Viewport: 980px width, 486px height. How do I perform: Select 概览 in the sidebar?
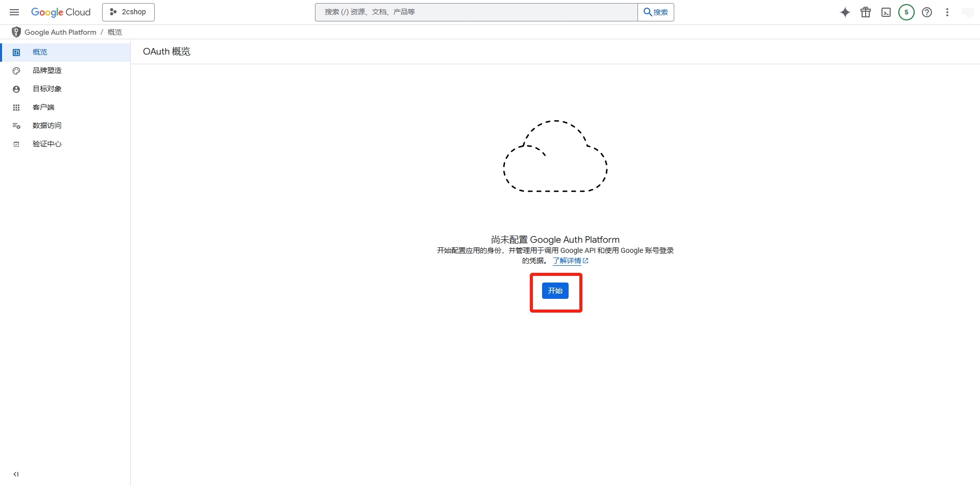pos(65,52)
